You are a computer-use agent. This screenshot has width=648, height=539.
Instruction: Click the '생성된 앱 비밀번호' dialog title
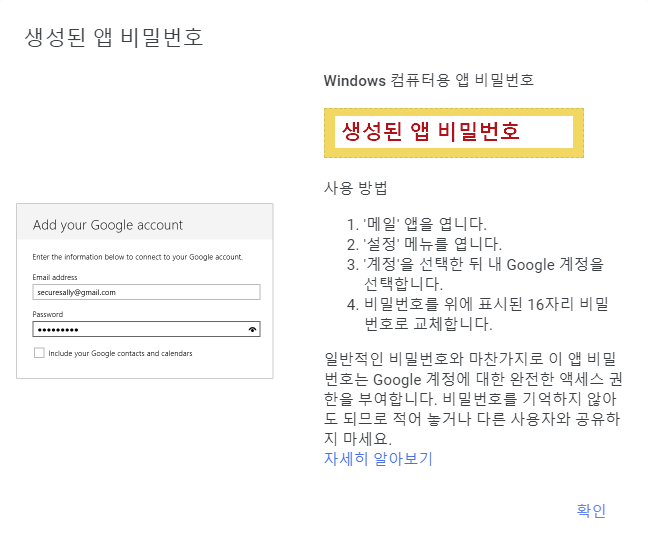click(114, 37)
